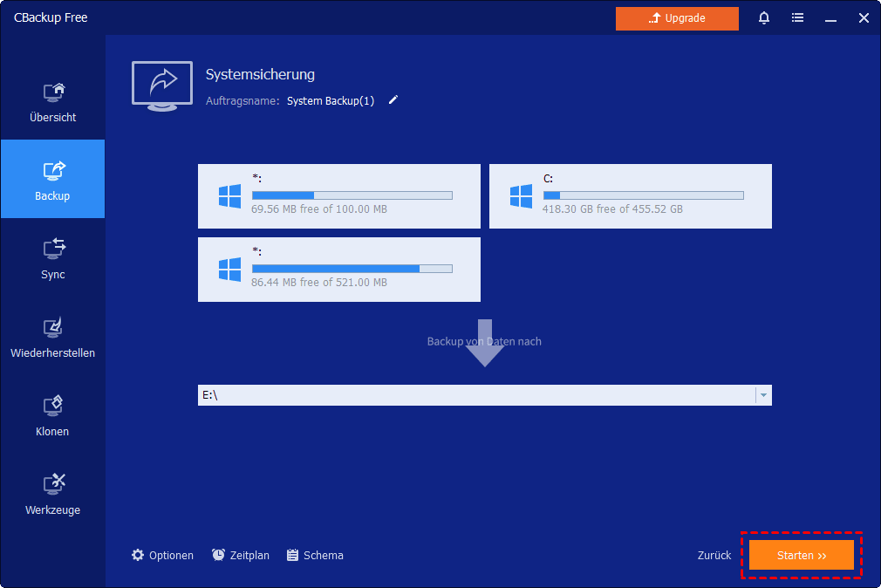Open the Sync section

tap(52, 258)
